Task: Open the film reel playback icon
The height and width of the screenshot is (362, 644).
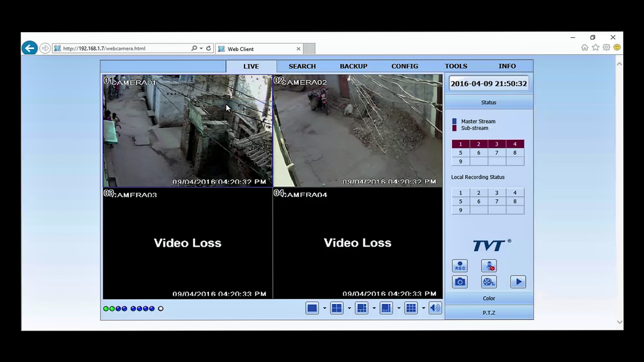Action: pyautogui.click(x=489, y=282)
